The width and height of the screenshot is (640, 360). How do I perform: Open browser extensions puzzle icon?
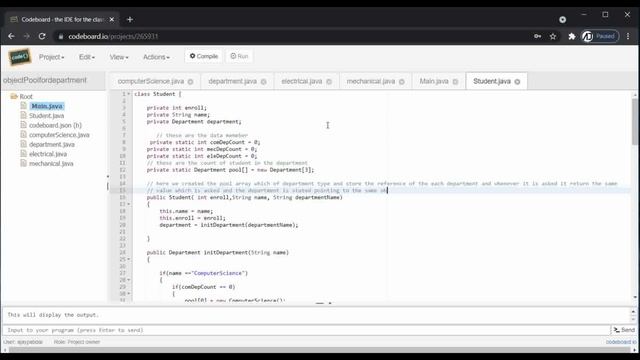point(571,36)
